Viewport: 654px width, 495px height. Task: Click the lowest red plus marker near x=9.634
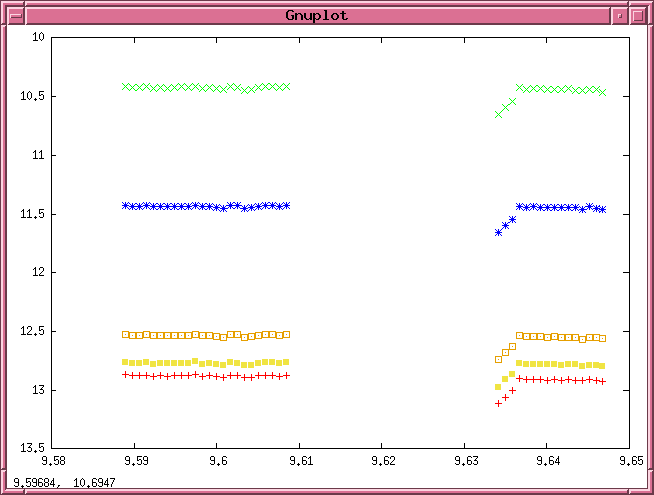(x=499, y=403)
